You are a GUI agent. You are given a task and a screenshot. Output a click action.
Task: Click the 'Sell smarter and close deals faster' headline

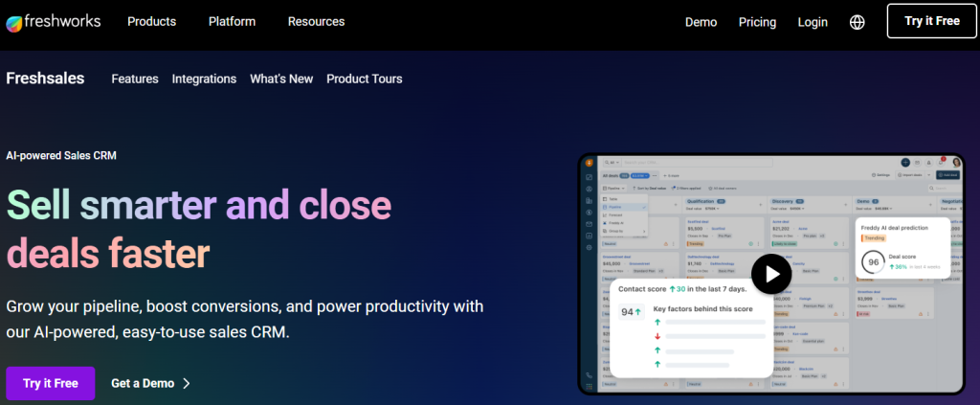point(199,230)
